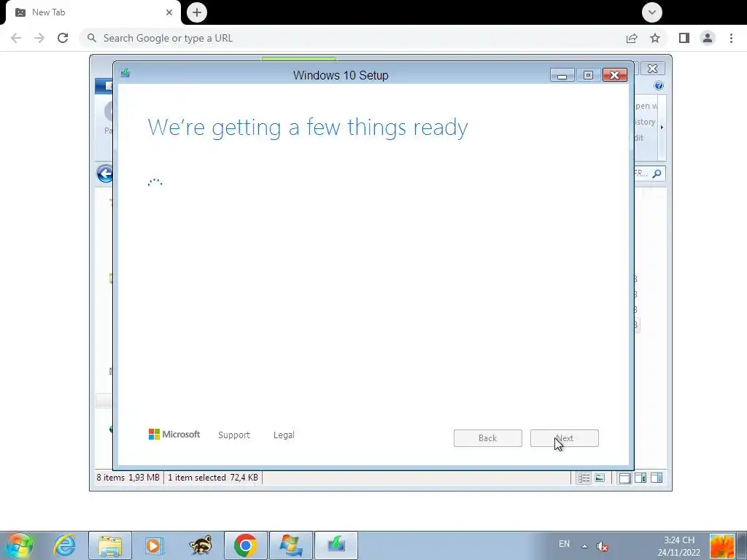Maximize the Windows 10 Setup window
This screenshot has width=747, height=560.
click(589, 75)
